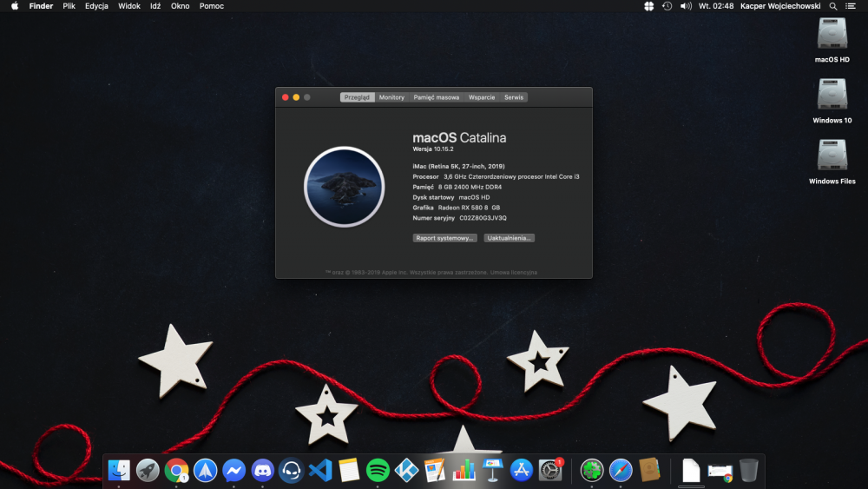Open System Preferences with update badge
The image size is (868, 489).
point(550,471)
